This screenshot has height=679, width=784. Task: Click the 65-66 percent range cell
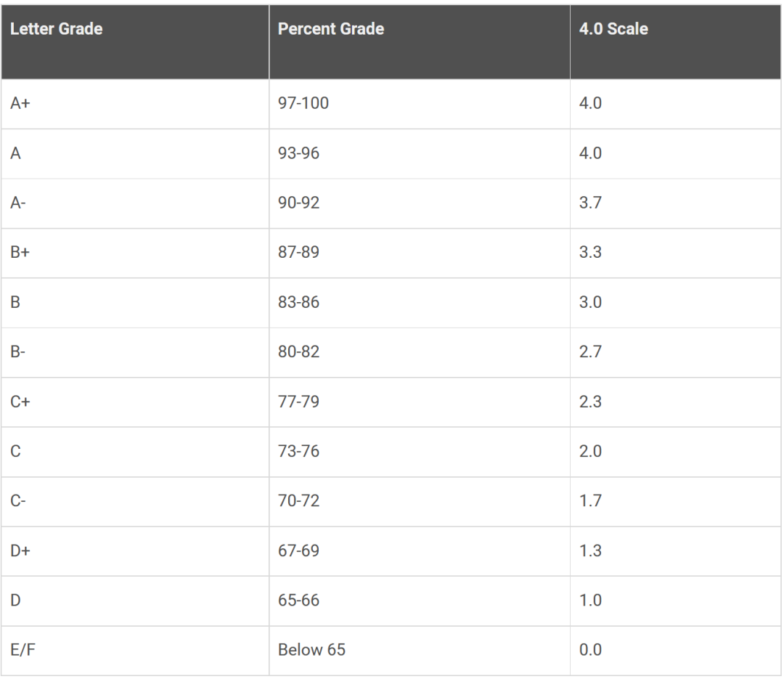420,601
